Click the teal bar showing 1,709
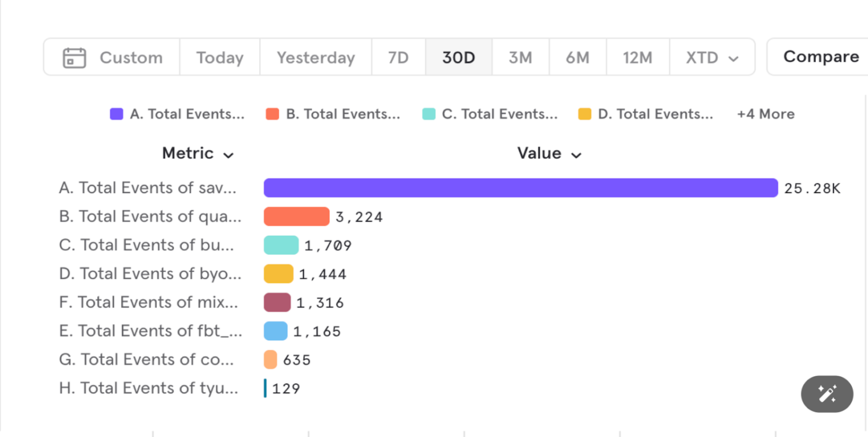 point(281,245)
